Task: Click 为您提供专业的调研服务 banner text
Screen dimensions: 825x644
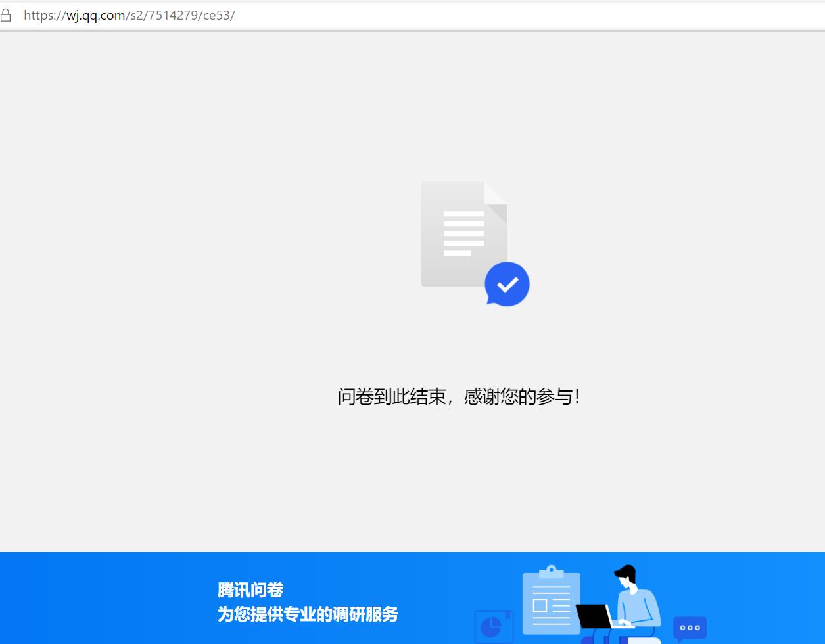Action: (308, 614)
